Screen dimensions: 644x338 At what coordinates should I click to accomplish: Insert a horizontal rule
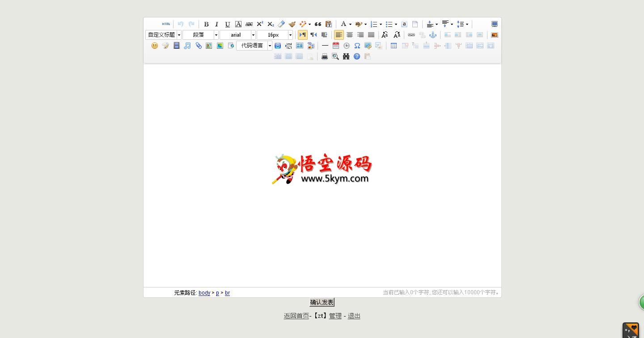pos(325,46)
